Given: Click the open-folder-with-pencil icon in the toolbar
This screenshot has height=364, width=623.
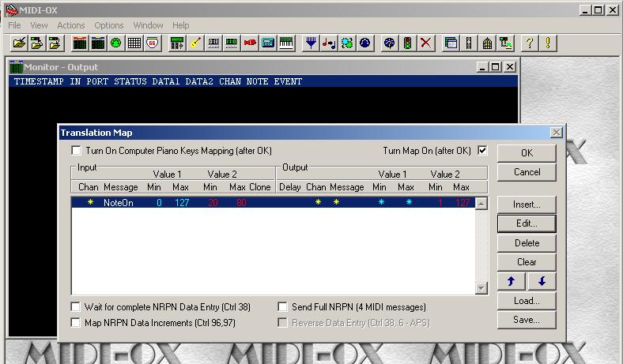Looking at the screenshot, I should pyautogui.click(x=19, y=43).
